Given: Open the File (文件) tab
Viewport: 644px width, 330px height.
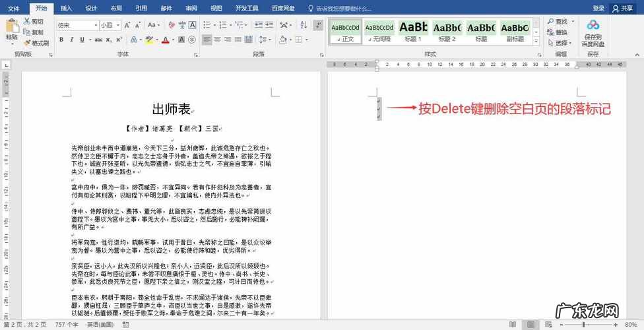Looking at the screenshot, I should click(14, 8).
